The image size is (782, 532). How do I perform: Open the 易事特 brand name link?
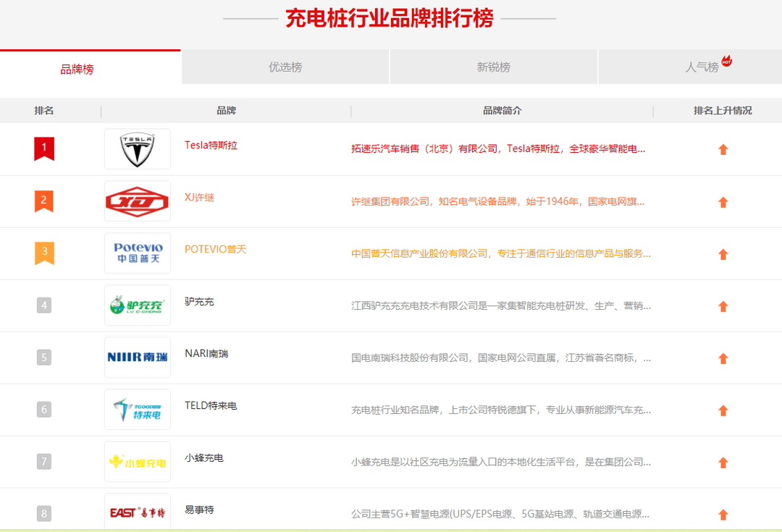click(200, 510)
